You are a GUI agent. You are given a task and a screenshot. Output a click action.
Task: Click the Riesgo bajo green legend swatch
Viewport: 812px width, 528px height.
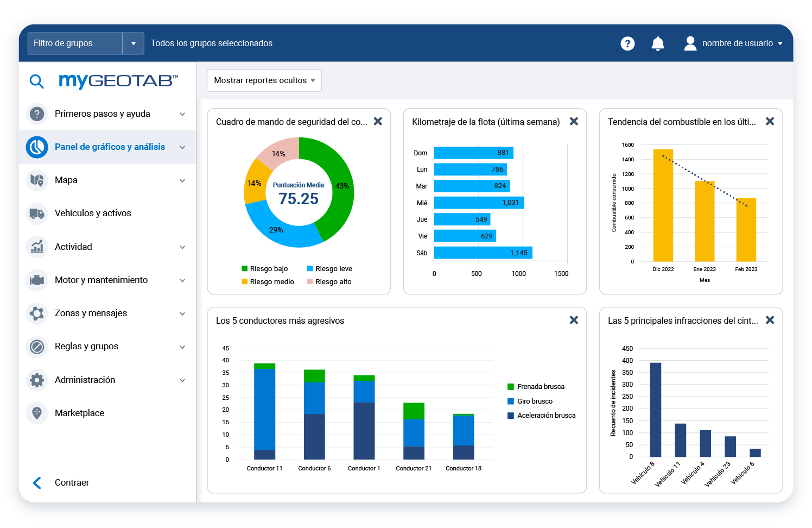pyautogui.click(x=244, y=268)
